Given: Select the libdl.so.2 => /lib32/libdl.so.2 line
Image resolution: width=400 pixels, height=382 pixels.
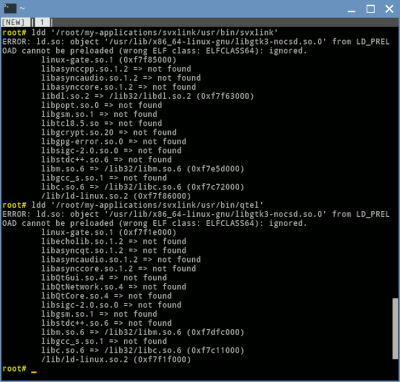Looking at the screenshot, I should click(147, 96).
